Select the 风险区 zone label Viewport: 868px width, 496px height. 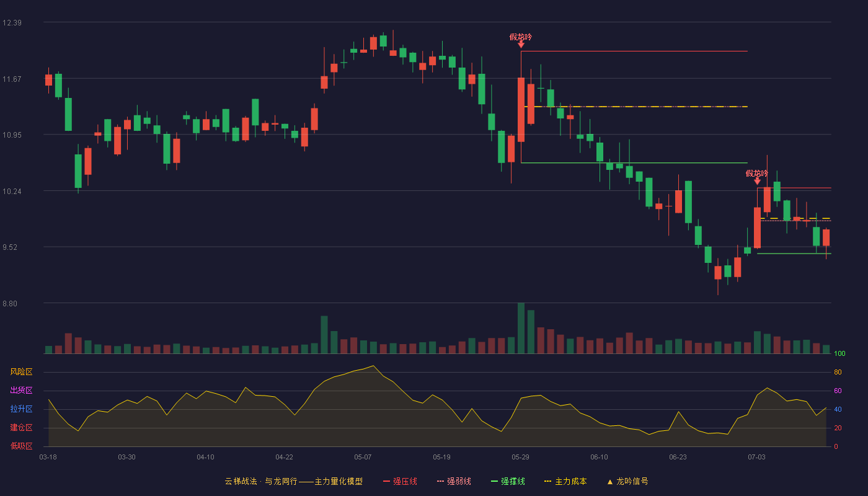21,372
